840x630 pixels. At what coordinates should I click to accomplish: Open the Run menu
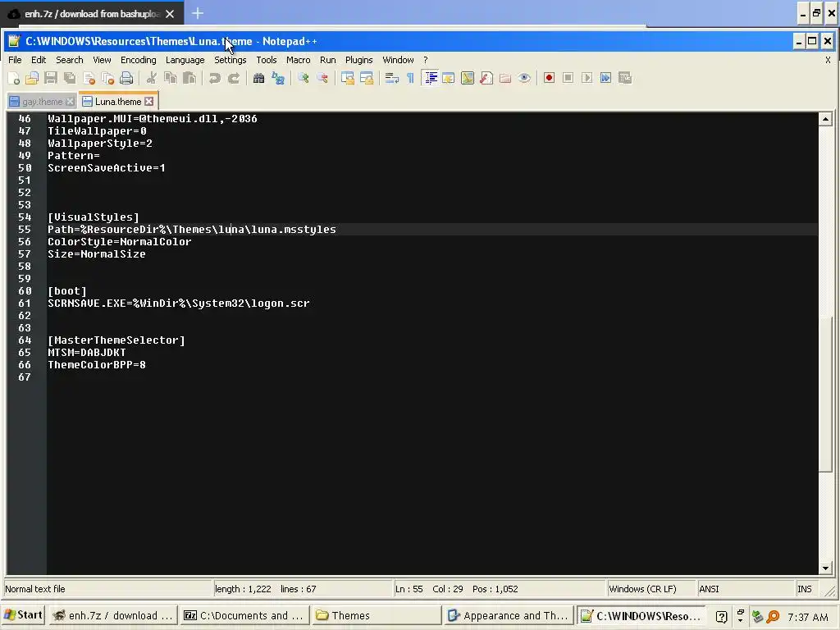coord(328,60)
